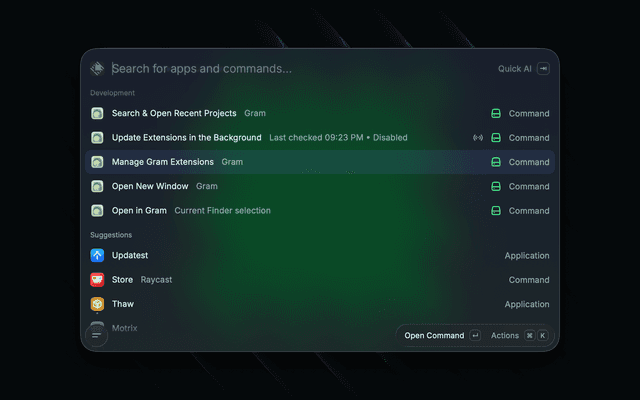Screen dimensions: 640x400
Task: Click Gram icon on Open in Gram row
Action: pyautogui.click(x=97, y=211)
